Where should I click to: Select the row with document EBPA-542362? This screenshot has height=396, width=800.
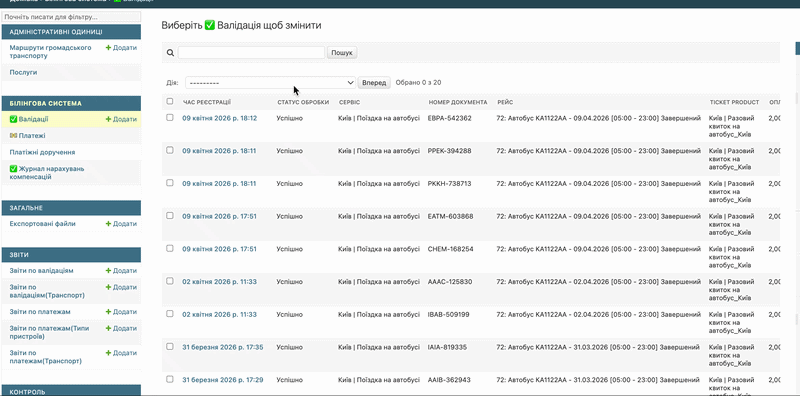click(170, 117)
